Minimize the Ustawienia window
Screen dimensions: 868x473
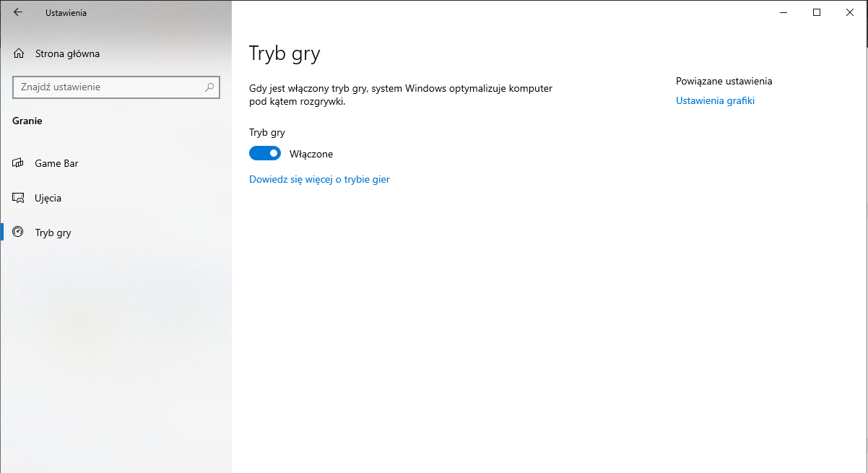coord(784,12)
